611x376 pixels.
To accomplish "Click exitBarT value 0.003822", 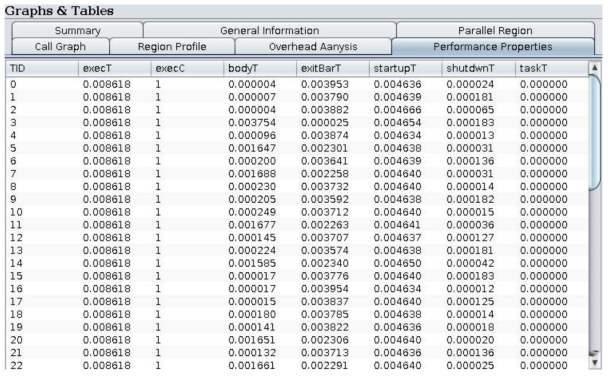I will pos(325,327).
